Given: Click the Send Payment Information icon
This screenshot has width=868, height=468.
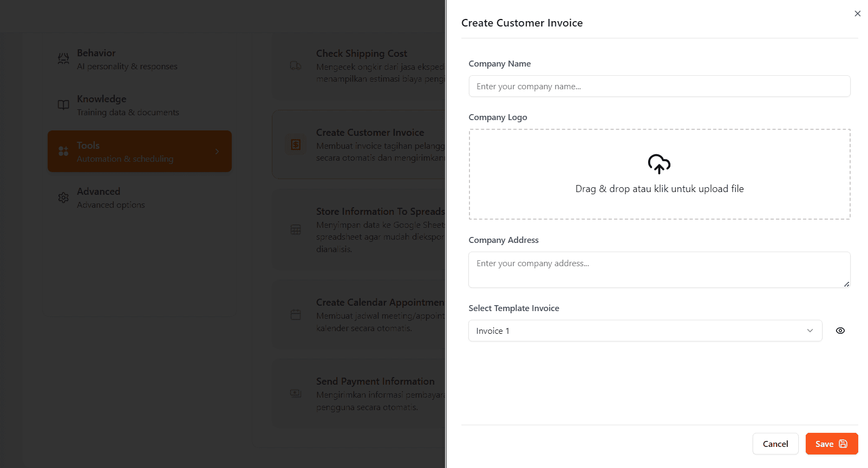Looking at the screenshot, I should click(x=296, y=393).
